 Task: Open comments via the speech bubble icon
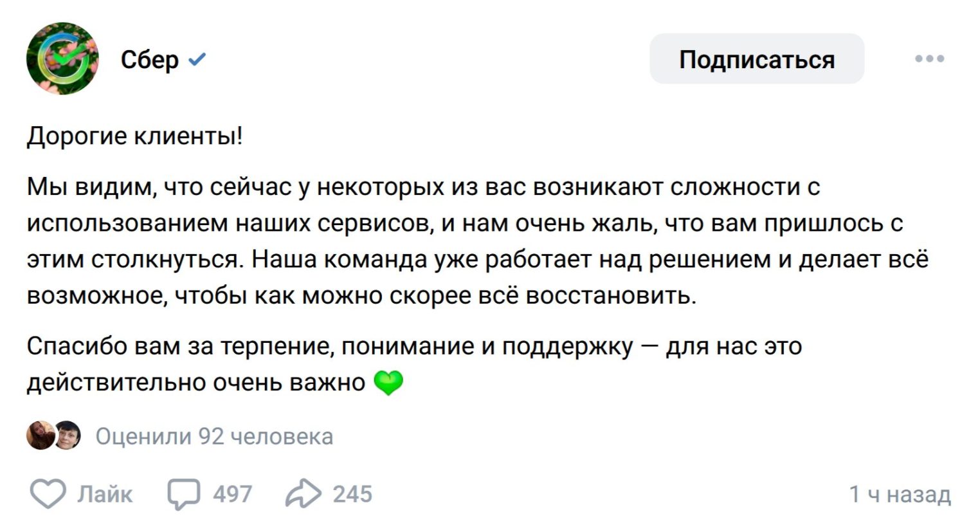183,494
